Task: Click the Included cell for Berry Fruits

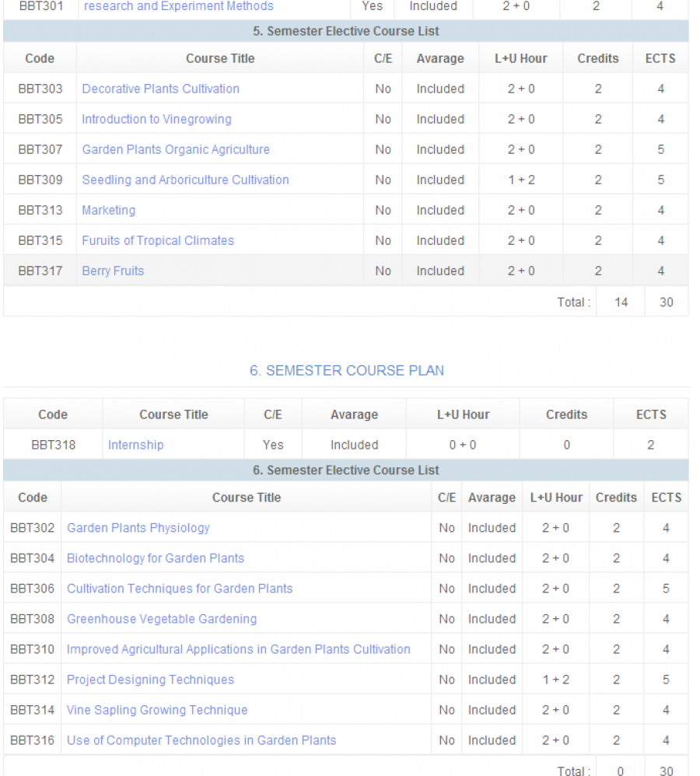Action: tap(440, 271)
